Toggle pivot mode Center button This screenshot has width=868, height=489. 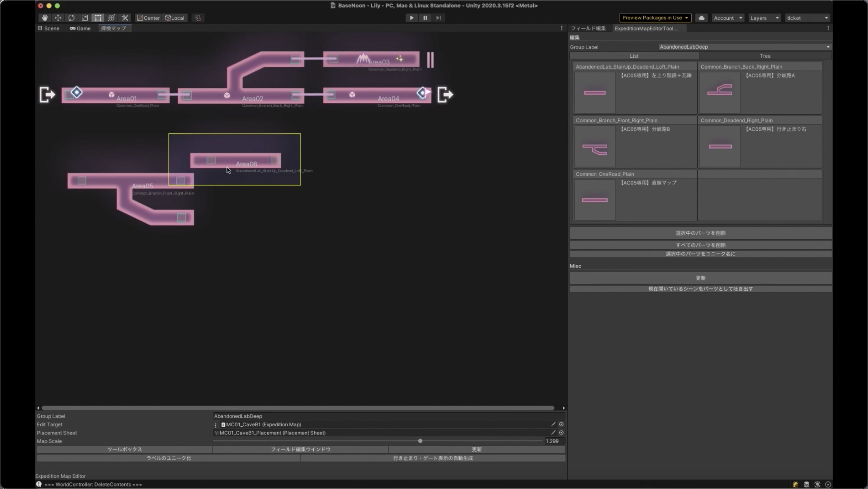click(148, 18)
